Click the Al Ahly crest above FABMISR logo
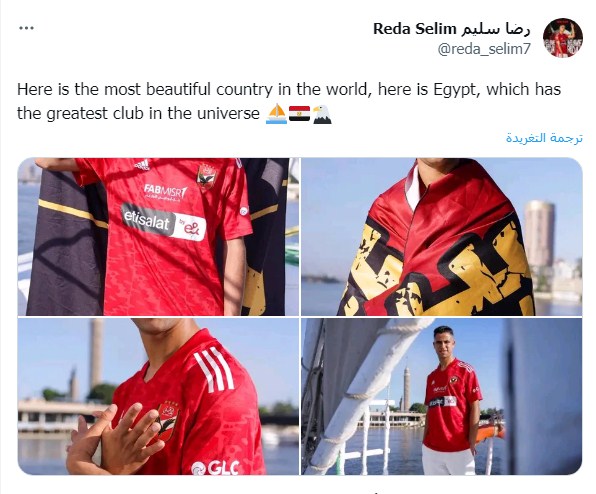Viewport: 596px width, 494px height. pos(206,176)
